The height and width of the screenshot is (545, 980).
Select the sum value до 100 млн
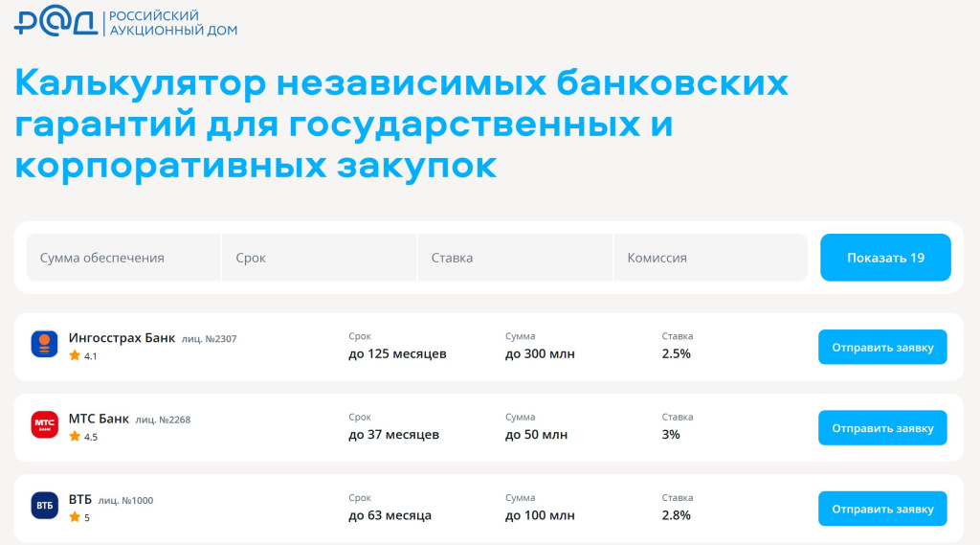tap(540, 515)
